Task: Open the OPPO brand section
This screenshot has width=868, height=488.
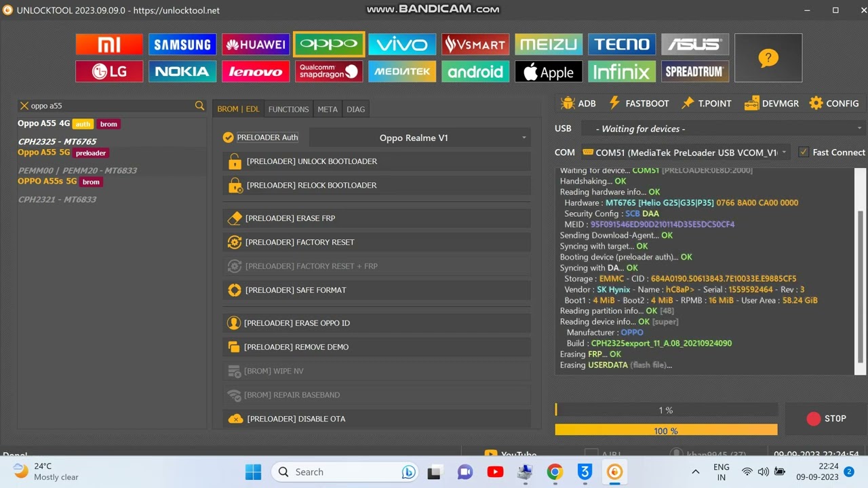Action: (x=329, y=45)
